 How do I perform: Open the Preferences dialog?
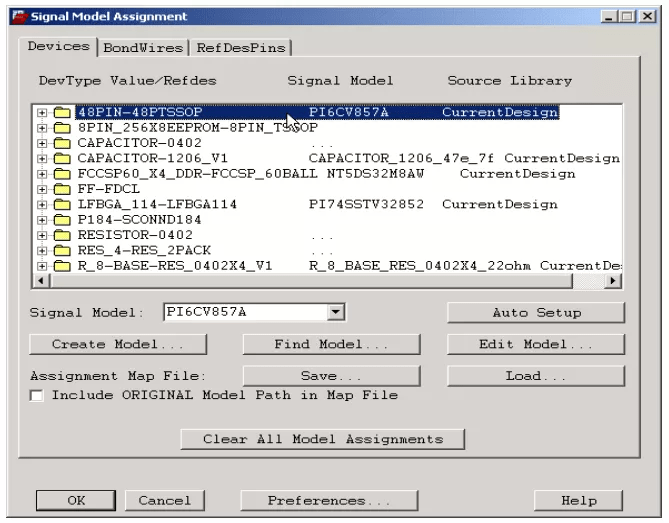(x=329, y=500)
